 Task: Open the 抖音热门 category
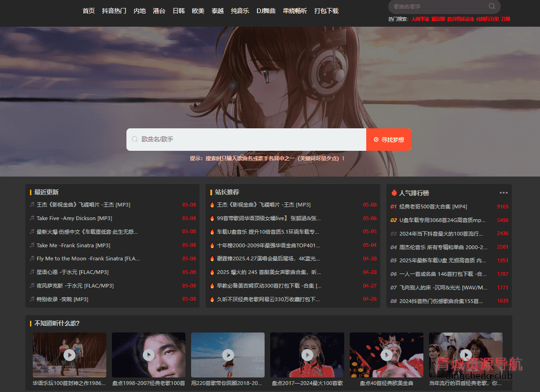pyautogui.click(x=114, y=11)
